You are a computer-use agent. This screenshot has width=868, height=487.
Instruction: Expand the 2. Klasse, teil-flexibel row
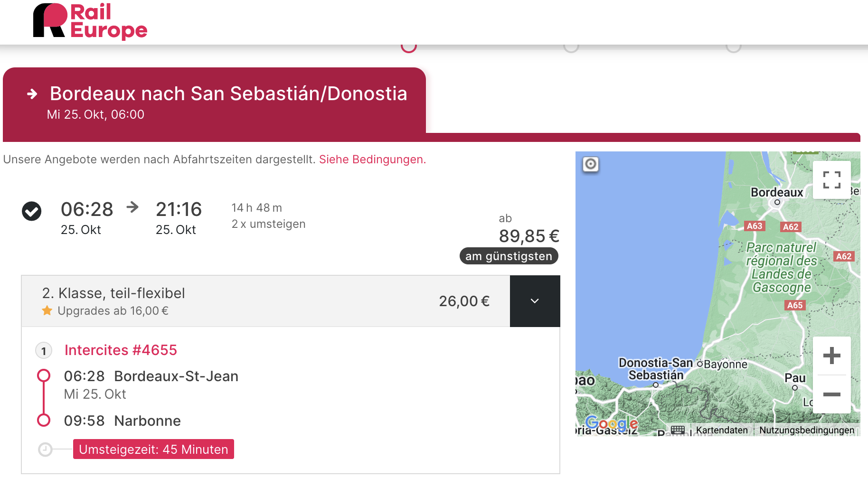[x=265, y=301]
